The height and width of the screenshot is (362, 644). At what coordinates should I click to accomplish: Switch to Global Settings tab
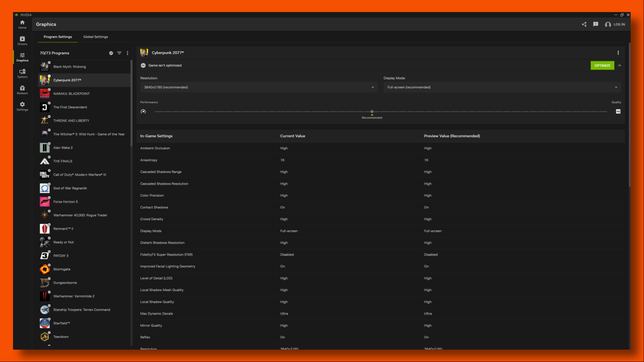coord(96,37)
